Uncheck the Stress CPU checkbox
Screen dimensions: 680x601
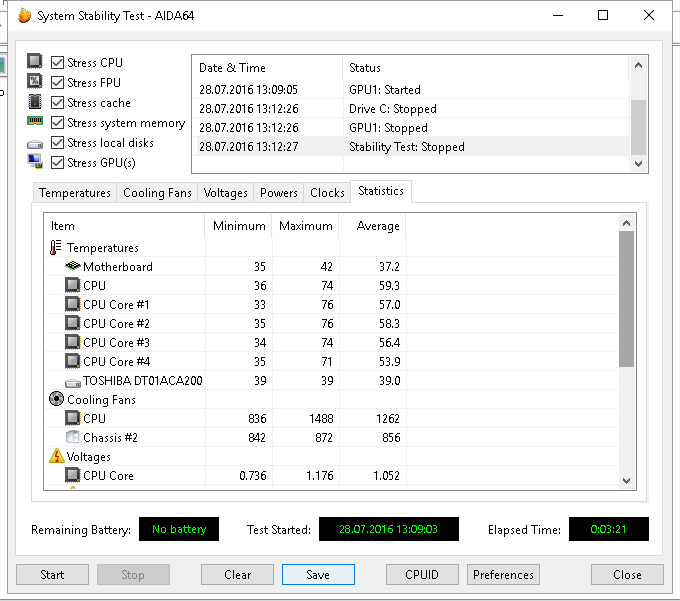57,62
